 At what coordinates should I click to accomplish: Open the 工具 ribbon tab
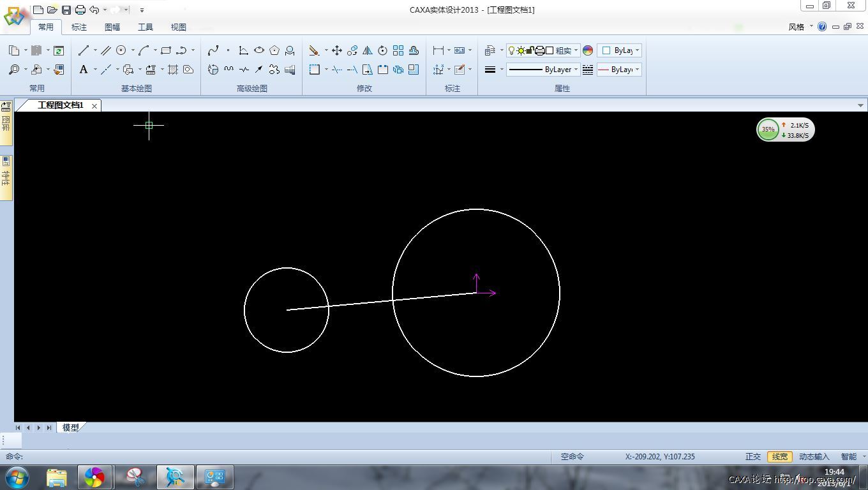coord(146,27)
